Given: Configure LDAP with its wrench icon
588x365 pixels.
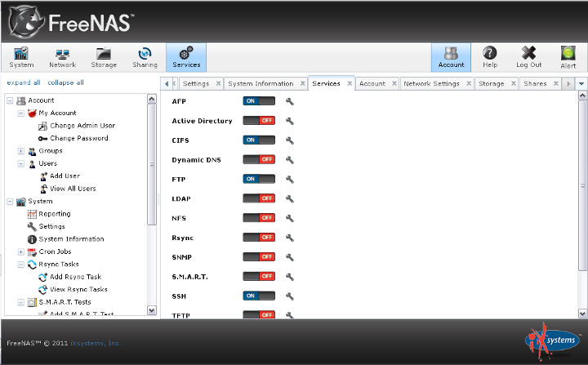Looking at the screenshot, I should pos(289,198).
